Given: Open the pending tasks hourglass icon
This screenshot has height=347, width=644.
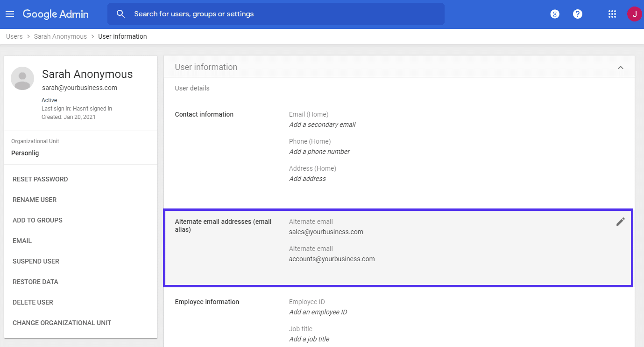Looking at the screenshot, I should point(554,14).
